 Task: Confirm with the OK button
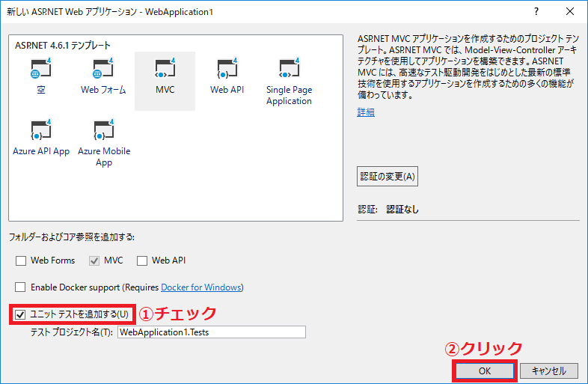coord(485,371)
